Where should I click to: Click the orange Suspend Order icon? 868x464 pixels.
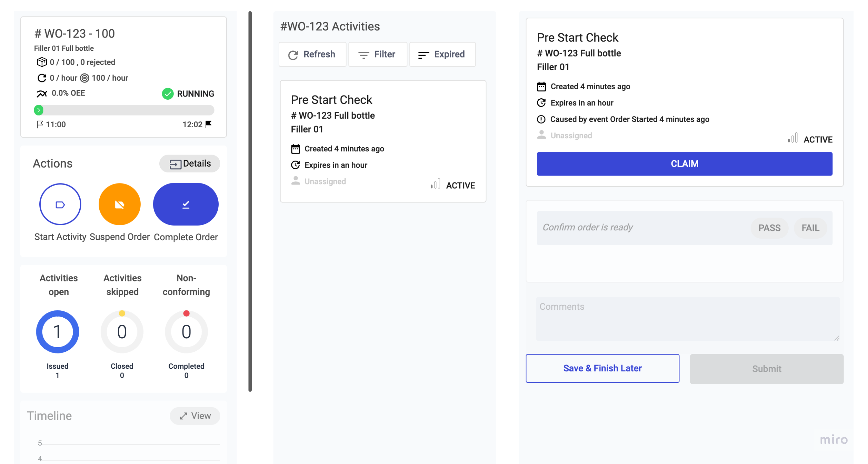[x=119, y=204]
